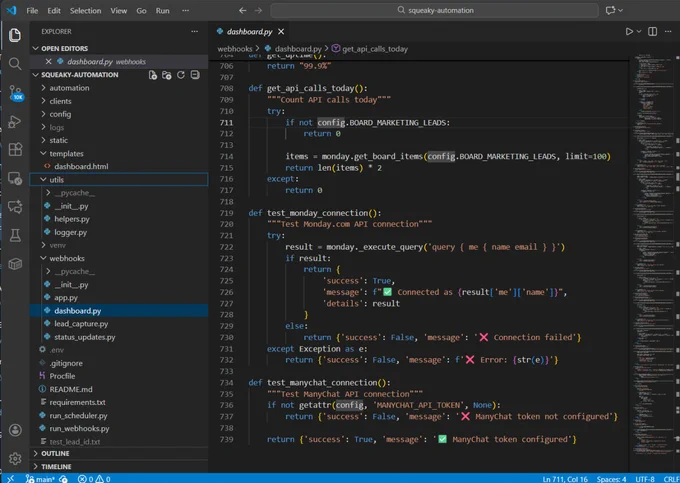The width and height of the screenshot is (680, 483).
Task: Go back in navigation history
Action: click(243, 10)
